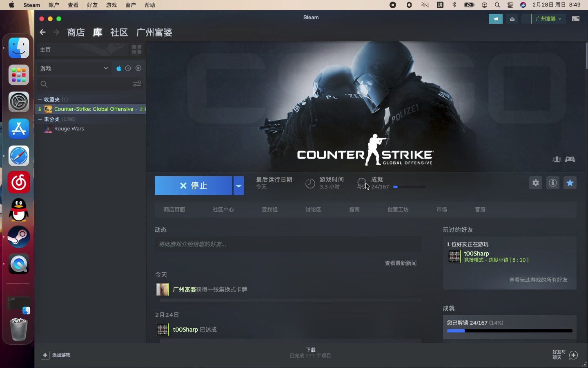This screenshot has width=588, height=368.
Task: Expand the 游戏 filter dropdown
Action: (106, 68)
